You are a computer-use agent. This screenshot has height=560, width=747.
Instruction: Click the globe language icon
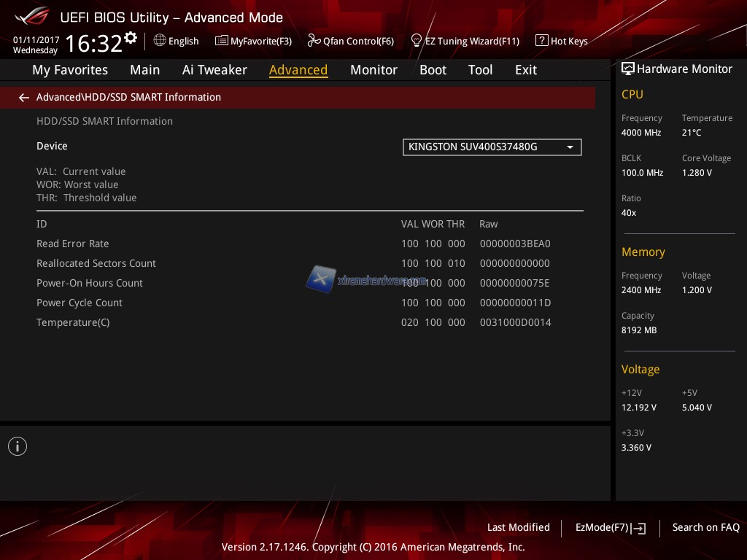(160, 41)
